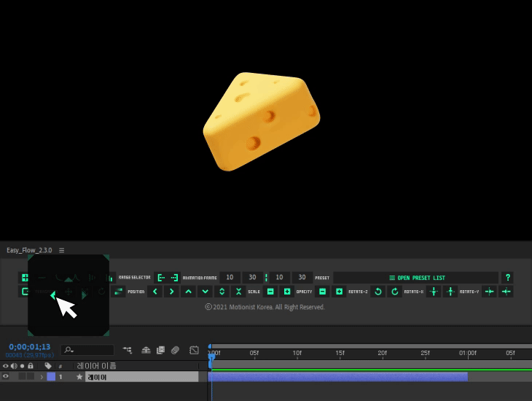Click the Scale plus button

287,292
